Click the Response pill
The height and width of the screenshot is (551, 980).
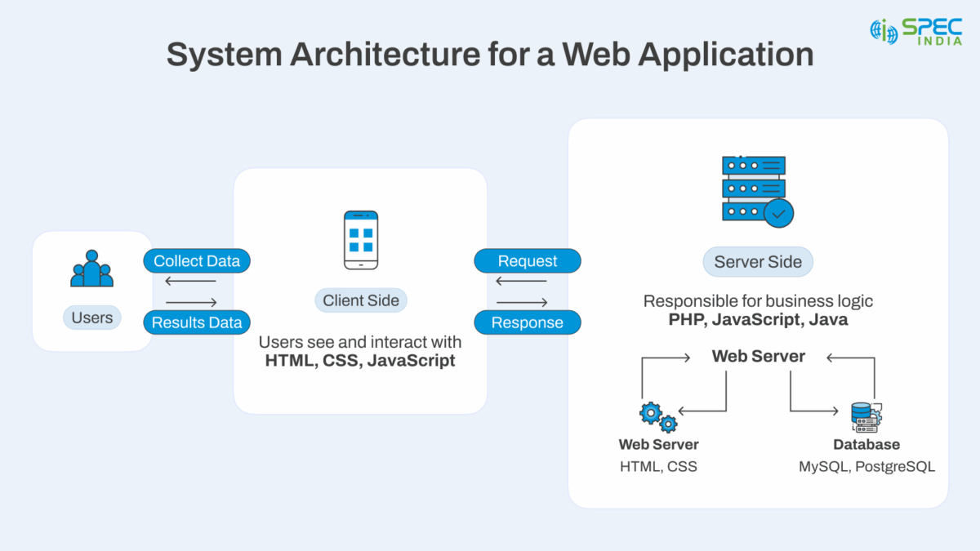pos(528,322)
